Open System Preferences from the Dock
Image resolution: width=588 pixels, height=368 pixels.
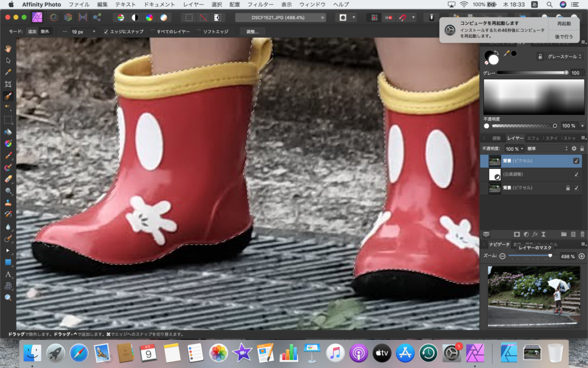(x=451, y=354)
